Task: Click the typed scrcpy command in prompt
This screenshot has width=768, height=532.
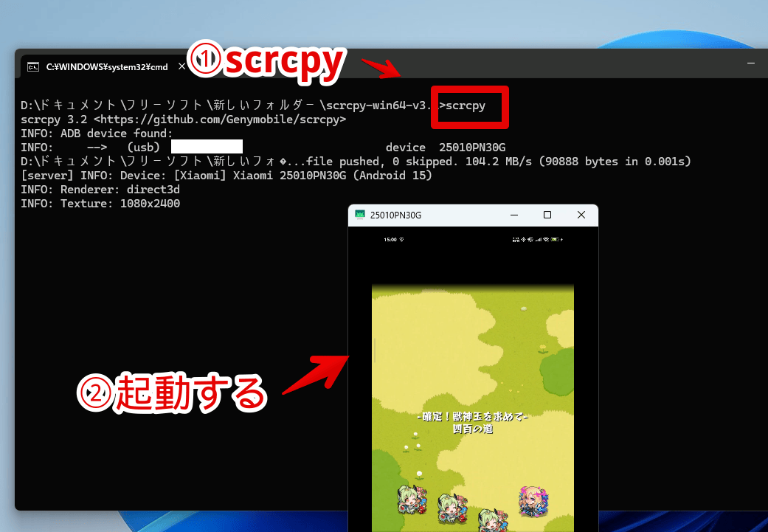Action: click(x=466, y=106)
